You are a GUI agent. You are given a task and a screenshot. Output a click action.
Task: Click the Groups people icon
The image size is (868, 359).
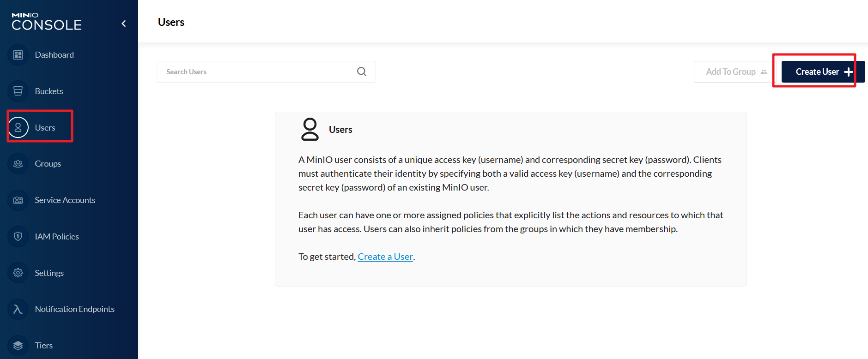[x=18, y=164]
